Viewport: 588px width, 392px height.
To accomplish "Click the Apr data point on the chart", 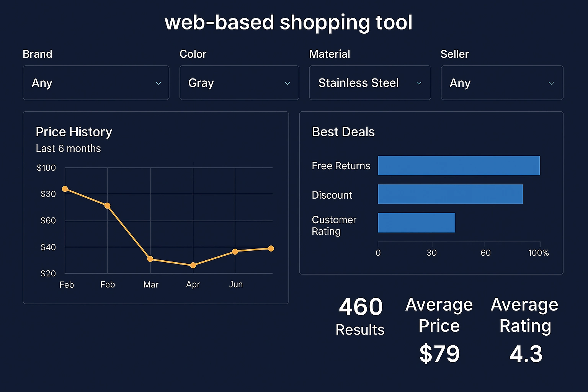I will (x=193, y=265).
